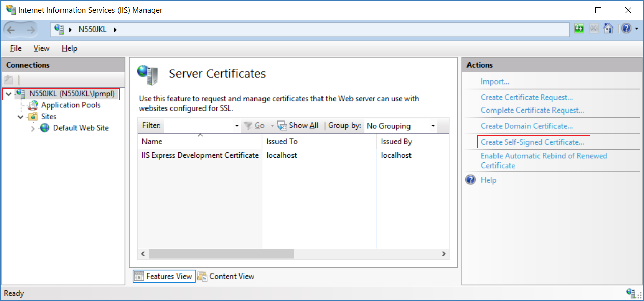
Task: Click the localhost cell under Issued By
Action: coord(396,155)
